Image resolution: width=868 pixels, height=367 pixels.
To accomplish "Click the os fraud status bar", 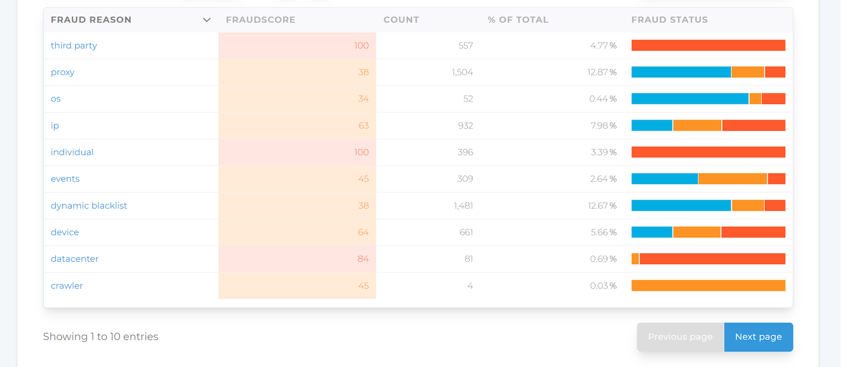I will point(709,99).
